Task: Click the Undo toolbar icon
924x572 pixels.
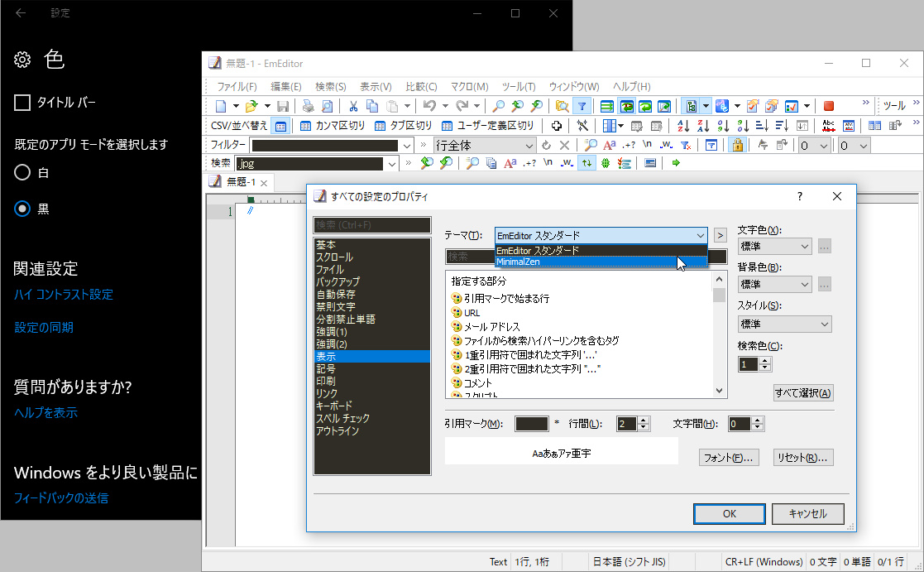Action: pyautogui.click(x=431, y=106)
